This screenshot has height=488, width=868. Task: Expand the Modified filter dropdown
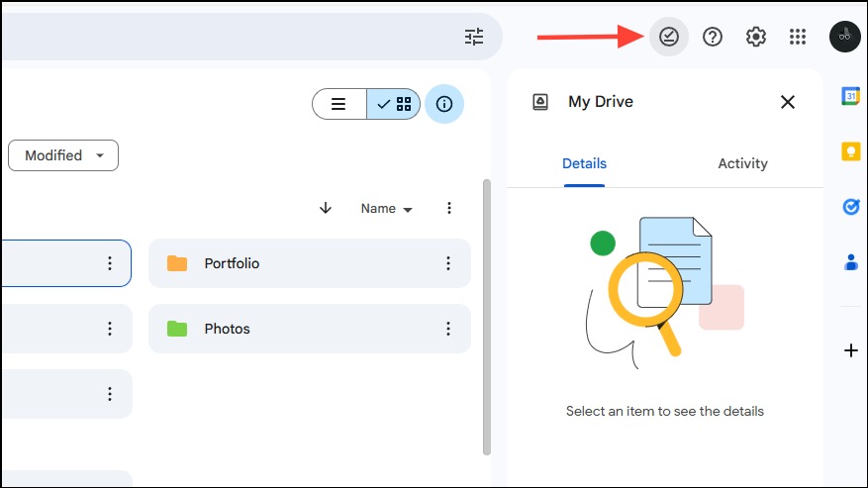point(63,155)
